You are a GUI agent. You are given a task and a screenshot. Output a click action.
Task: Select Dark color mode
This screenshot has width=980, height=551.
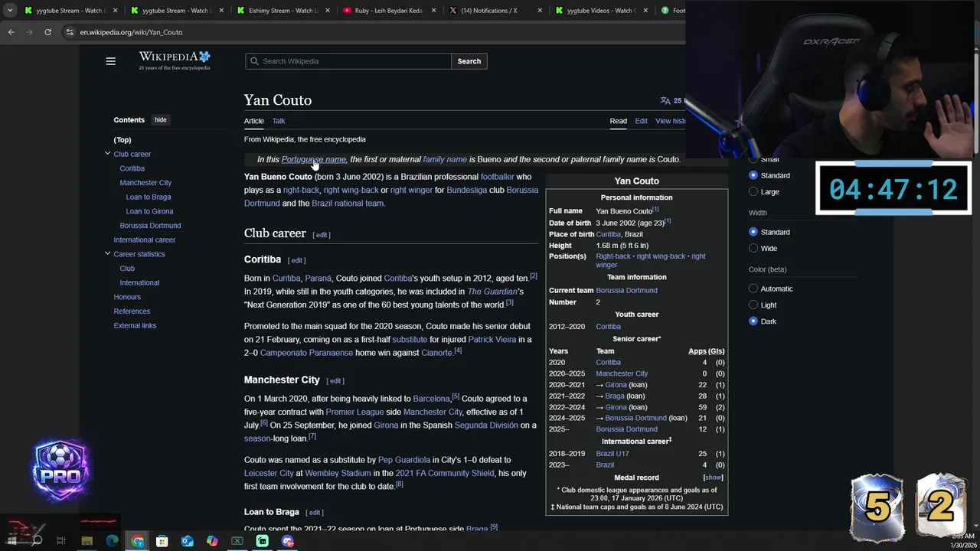point(753,321)
